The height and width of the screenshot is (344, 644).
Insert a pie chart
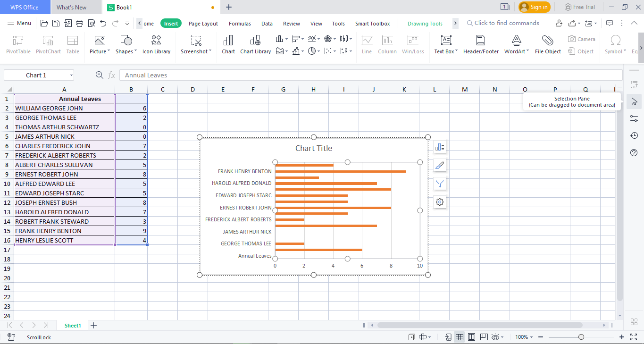point(311,51)
